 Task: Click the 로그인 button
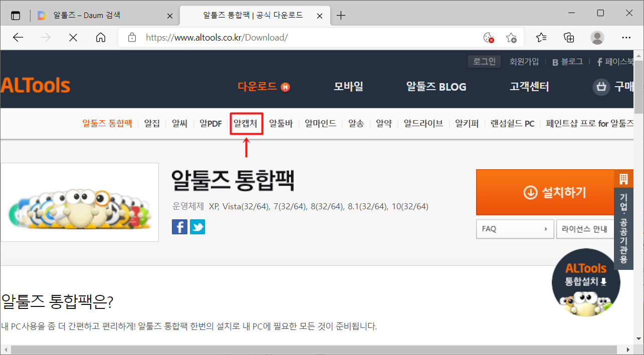485,62
